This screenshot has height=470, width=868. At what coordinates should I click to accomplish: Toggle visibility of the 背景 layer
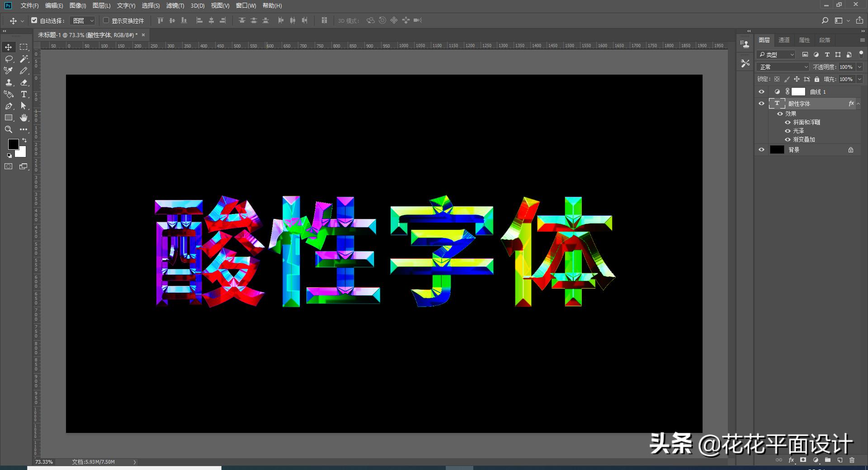coord(761,149)
